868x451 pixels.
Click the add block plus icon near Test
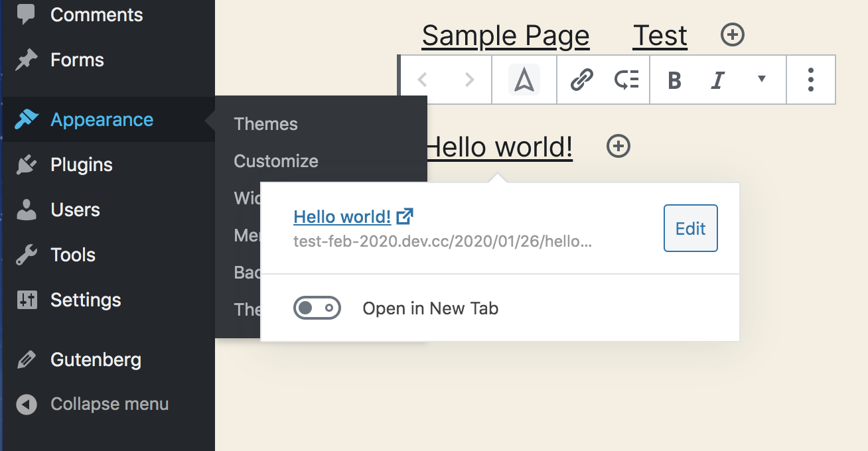pos(732,35)
